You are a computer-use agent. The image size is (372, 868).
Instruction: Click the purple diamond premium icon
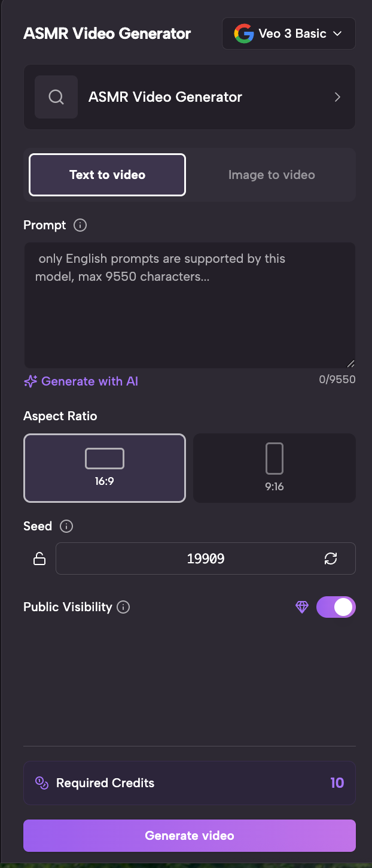point(302,607)
